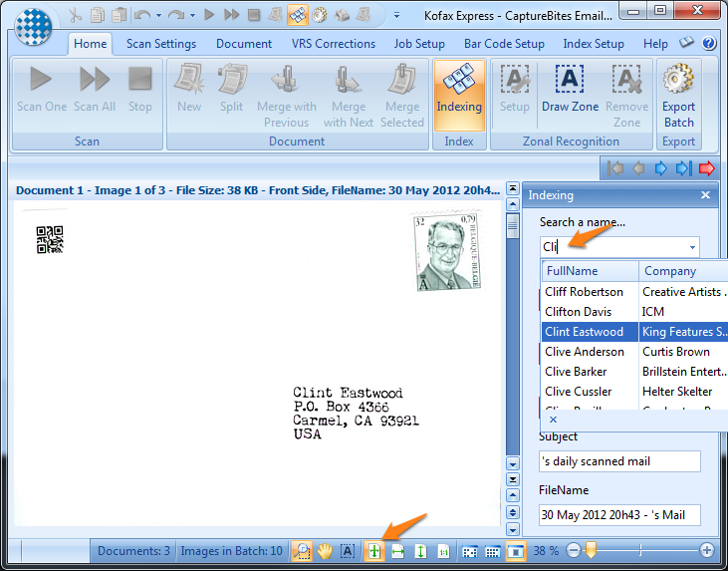Click Merge with Next button
The image size is (728, 571).
[x=349, y=97]
